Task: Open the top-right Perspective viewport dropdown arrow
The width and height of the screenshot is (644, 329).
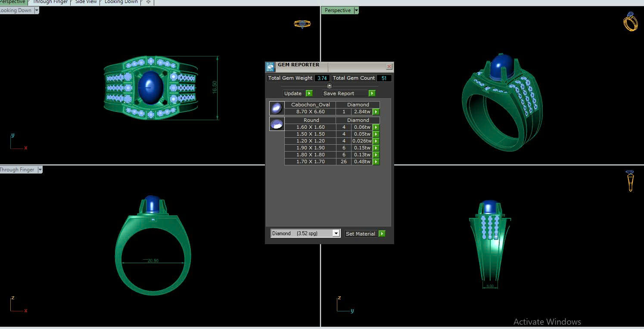Action: [356, 10]
